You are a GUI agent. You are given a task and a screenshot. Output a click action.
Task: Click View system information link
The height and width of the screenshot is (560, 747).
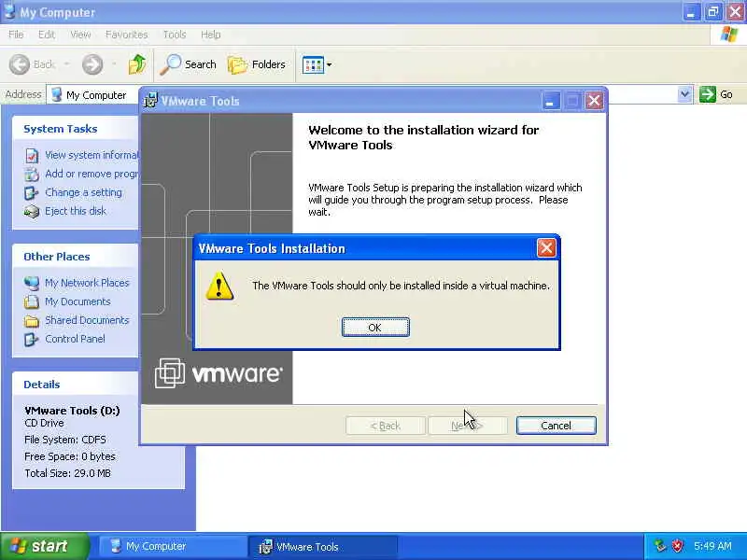point(92,155)
